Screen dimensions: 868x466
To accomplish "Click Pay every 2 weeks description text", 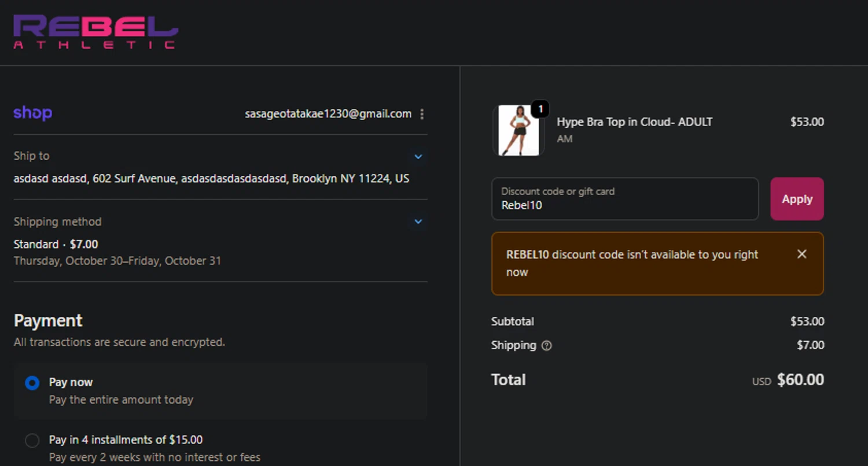I will pos(155,457).
